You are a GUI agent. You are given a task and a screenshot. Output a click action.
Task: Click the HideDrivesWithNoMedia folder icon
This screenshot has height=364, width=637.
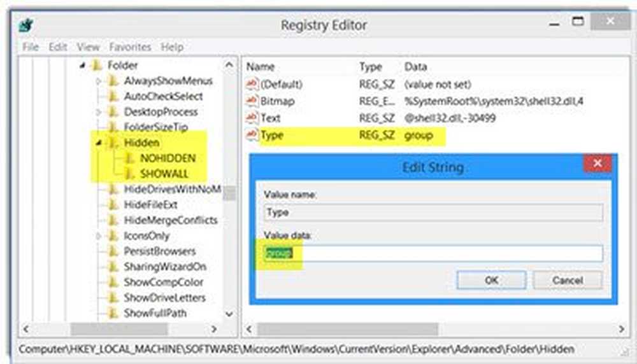click(113, 189)
